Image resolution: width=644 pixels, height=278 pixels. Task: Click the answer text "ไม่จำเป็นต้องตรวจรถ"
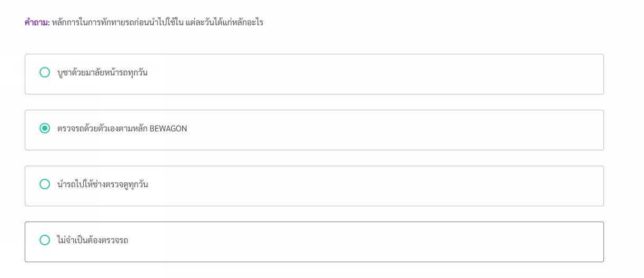(x=93, y=241)
